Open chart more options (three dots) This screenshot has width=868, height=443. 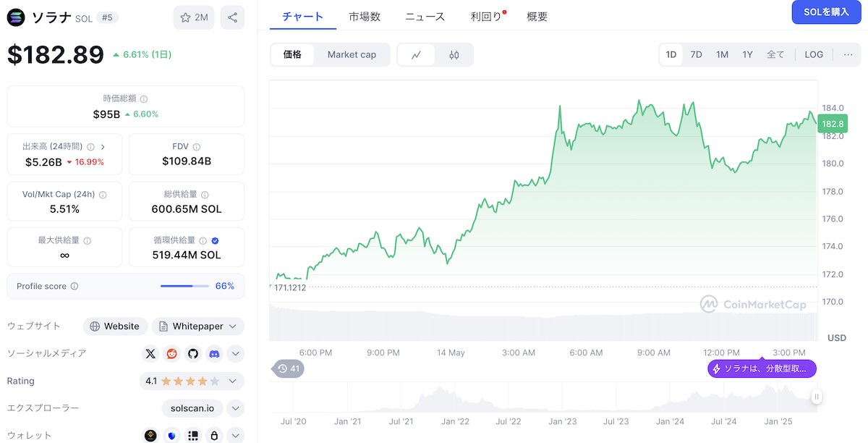(848, 55)
